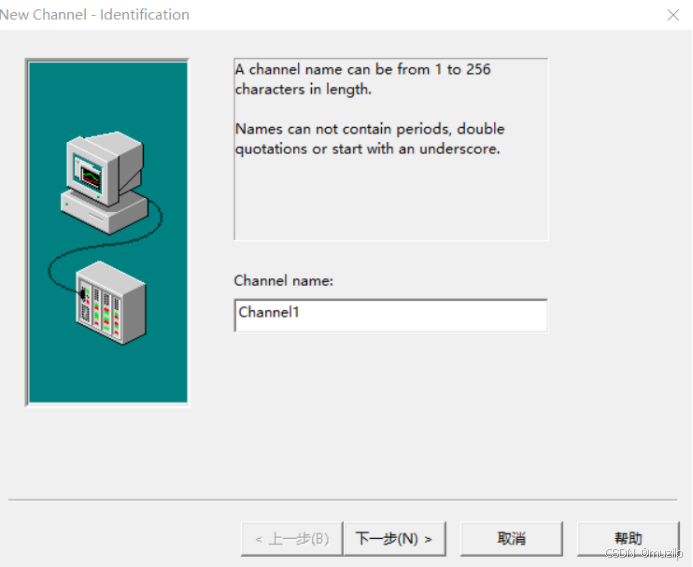Close the New Channel dialog
This screenshot has height=567, width=693.
click(673, 15)
